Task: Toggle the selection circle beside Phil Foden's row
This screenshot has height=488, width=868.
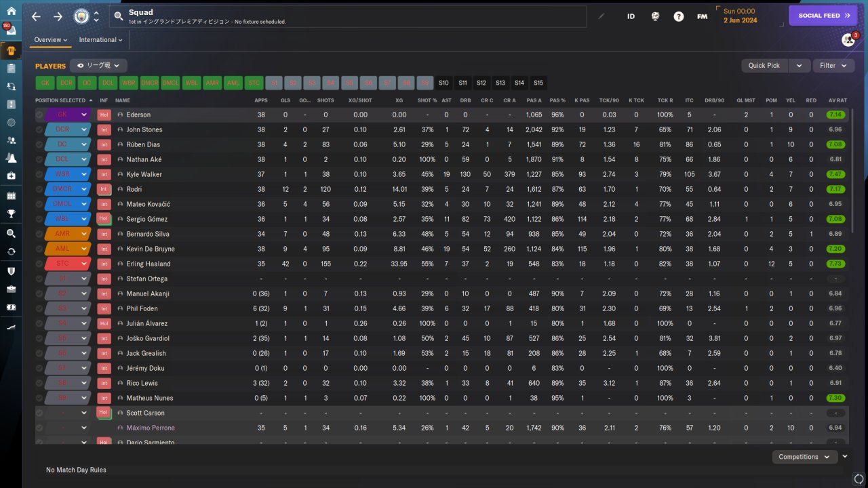Action: [39, 308]
